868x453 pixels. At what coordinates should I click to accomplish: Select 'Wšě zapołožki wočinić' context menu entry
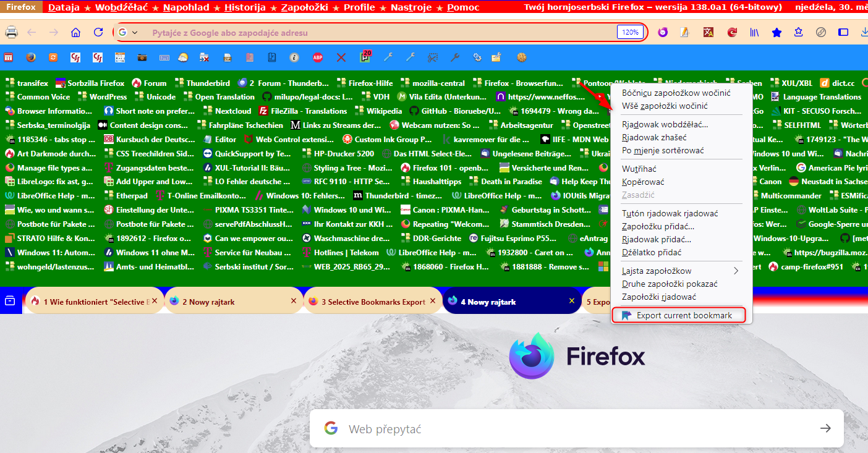(681, 106)
